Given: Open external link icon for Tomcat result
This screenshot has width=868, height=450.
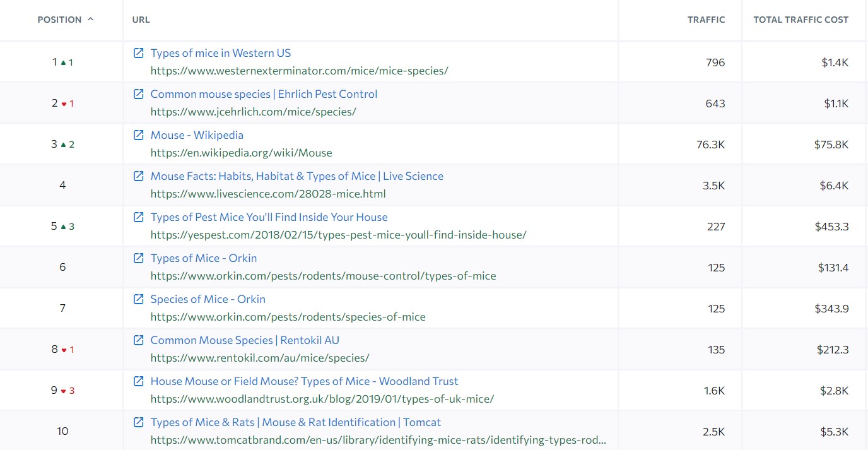Looking at the screenshot, I should pos(139,422).
